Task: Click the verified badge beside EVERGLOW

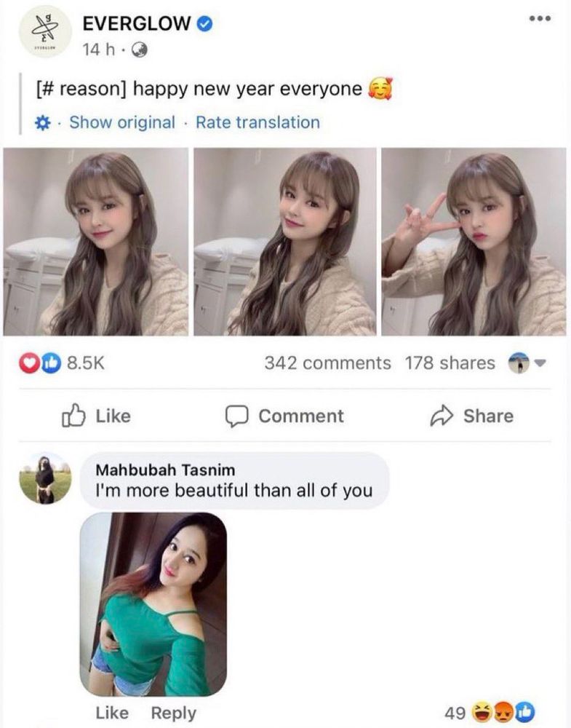Action: point(206,25)
